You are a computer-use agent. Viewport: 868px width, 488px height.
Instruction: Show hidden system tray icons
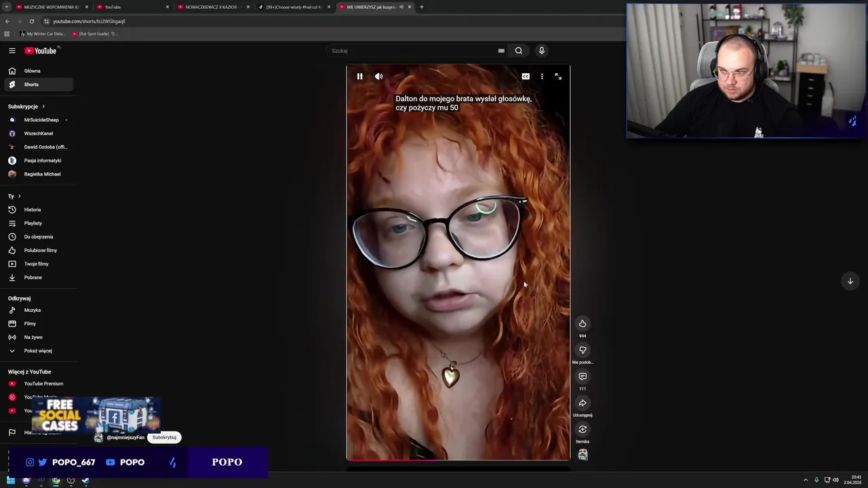[x=806, y=480]
